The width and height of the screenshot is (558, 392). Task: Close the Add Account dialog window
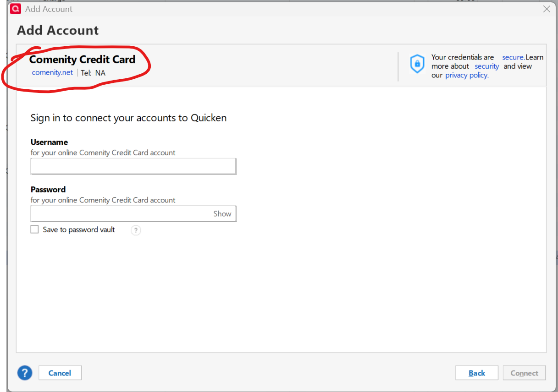click(547, 9)
